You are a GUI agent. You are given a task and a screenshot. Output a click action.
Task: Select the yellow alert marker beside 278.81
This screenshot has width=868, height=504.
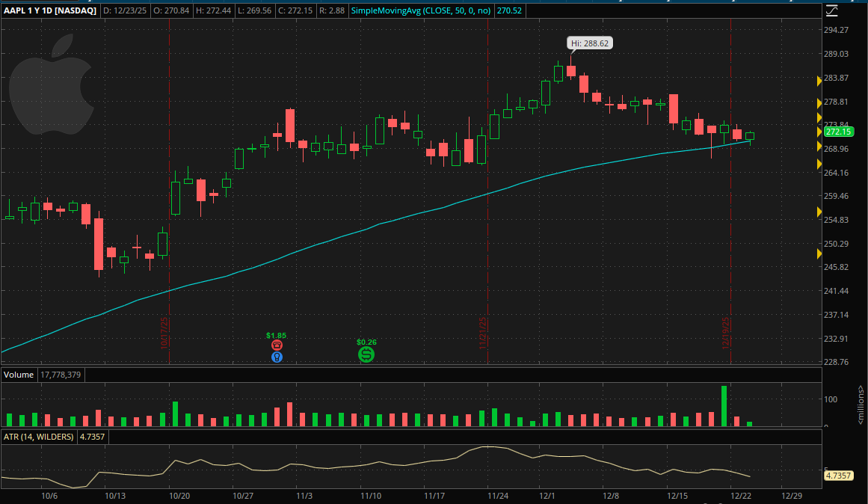point(819,103)
